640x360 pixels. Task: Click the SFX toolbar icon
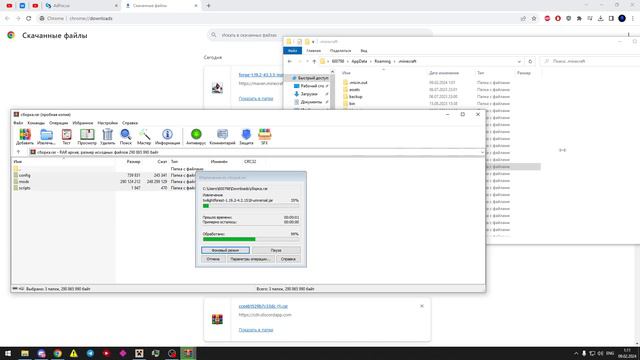264,137
